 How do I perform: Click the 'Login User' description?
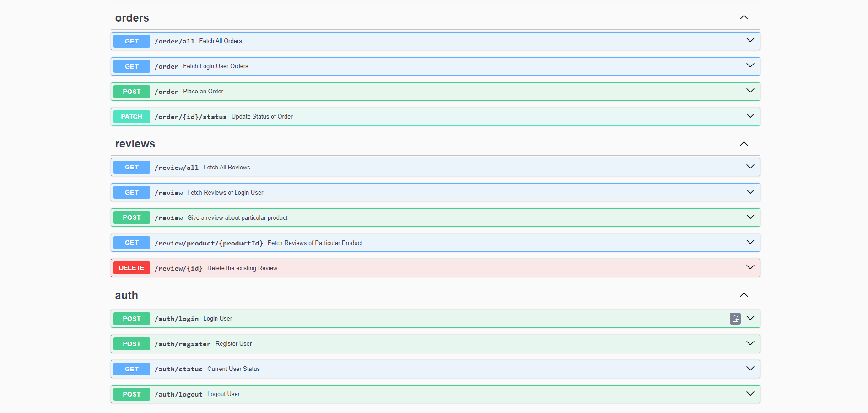217,319
